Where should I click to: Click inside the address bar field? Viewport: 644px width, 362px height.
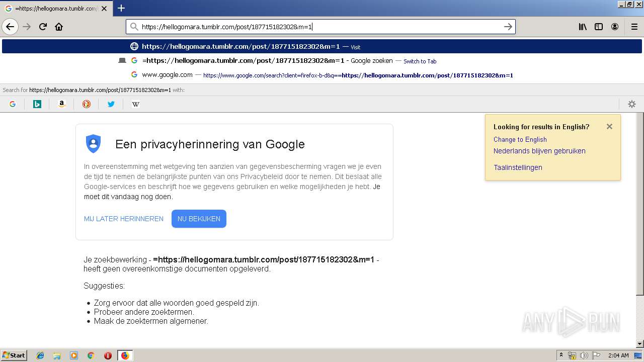tap(319, 27)
